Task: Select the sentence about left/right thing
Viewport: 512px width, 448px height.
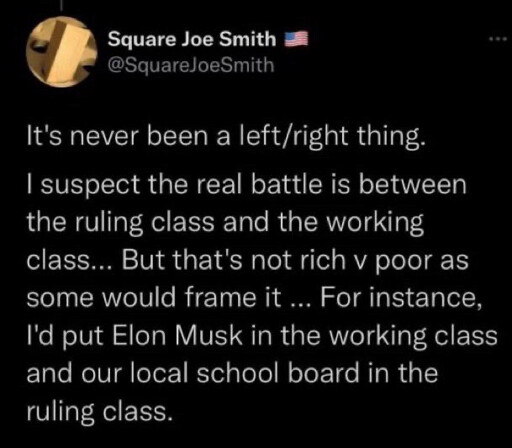Action: tap(226, 137)
